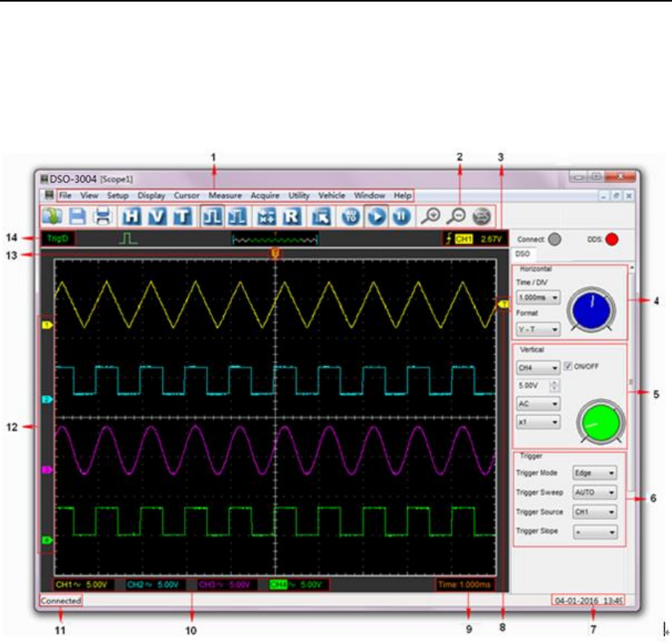Open the Trigger Slope dropdown
The image size is (672, 642).
(x=595, y=532)
